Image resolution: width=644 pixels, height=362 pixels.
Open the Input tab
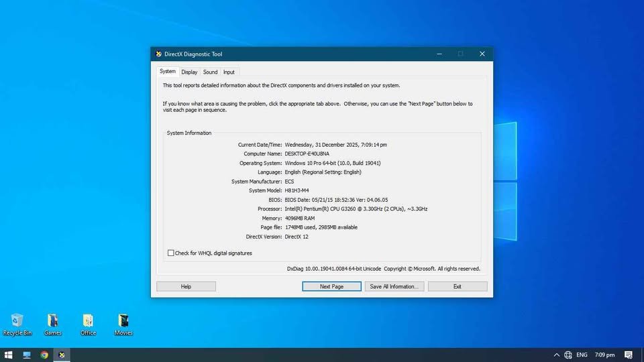click(229, 72)
